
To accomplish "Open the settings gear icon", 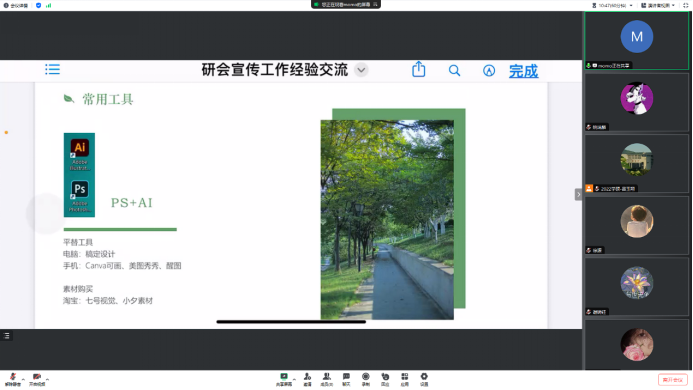I will point(424,379).
